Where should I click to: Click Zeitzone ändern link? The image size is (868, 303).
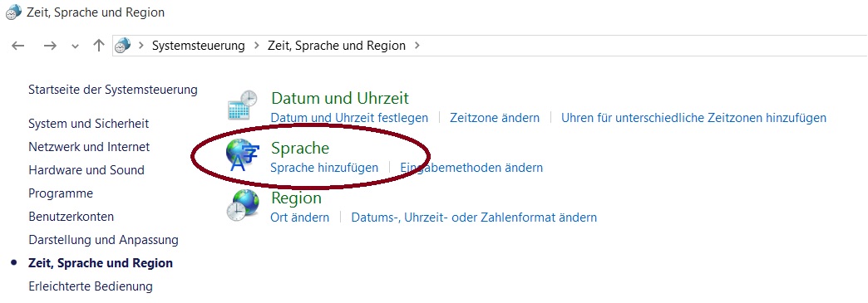click(x=495, y=118)
